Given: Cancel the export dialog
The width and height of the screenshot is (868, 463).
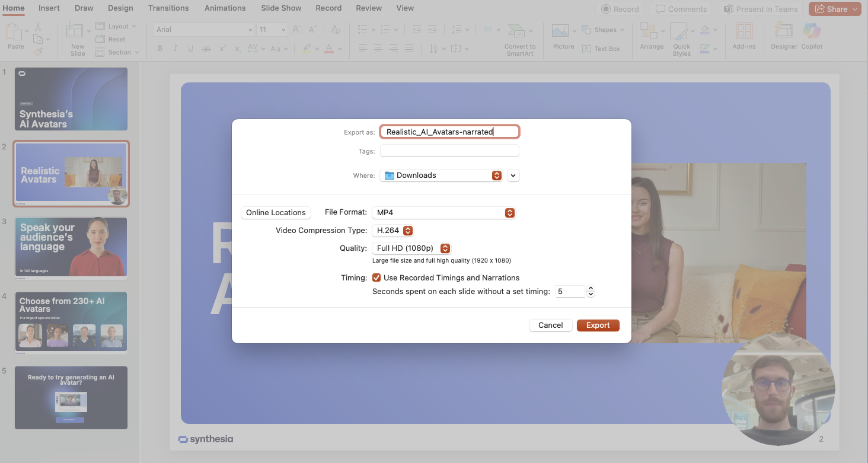Looking at the screenshot, I should [x=551, y=325].
